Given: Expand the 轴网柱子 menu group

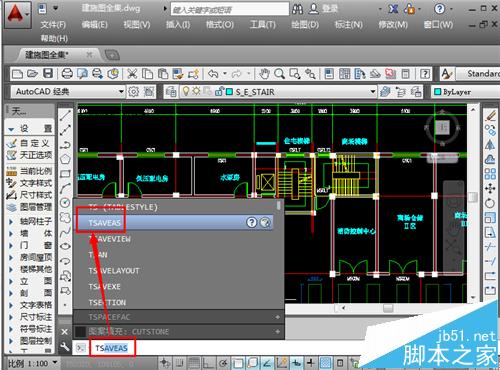Looking at the screenshot, I should (x=11, y=221).
